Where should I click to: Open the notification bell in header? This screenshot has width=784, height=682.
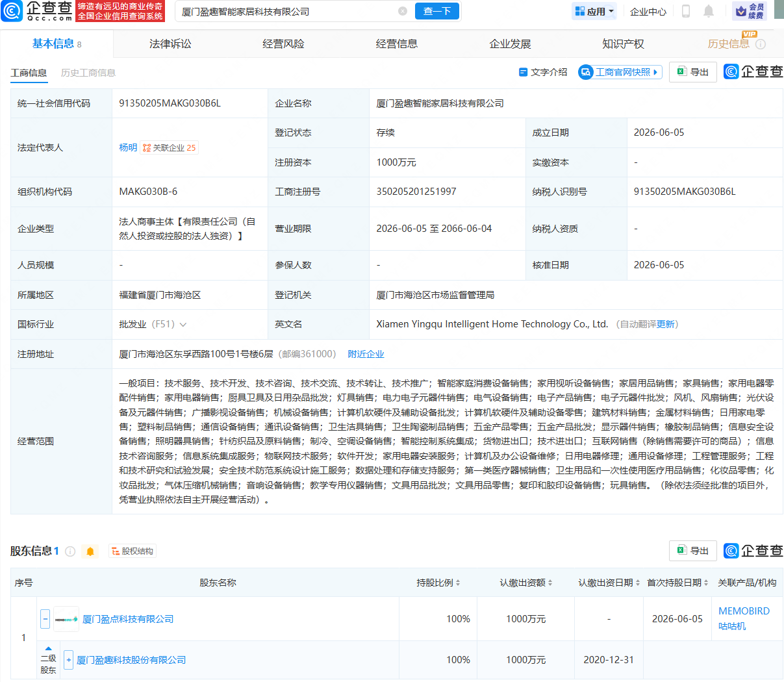point(709,11)
